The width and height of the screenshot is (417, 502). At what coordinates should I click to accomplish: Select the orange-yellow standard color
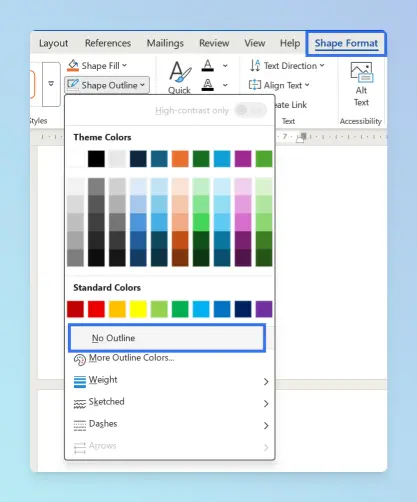pos(117,309)
